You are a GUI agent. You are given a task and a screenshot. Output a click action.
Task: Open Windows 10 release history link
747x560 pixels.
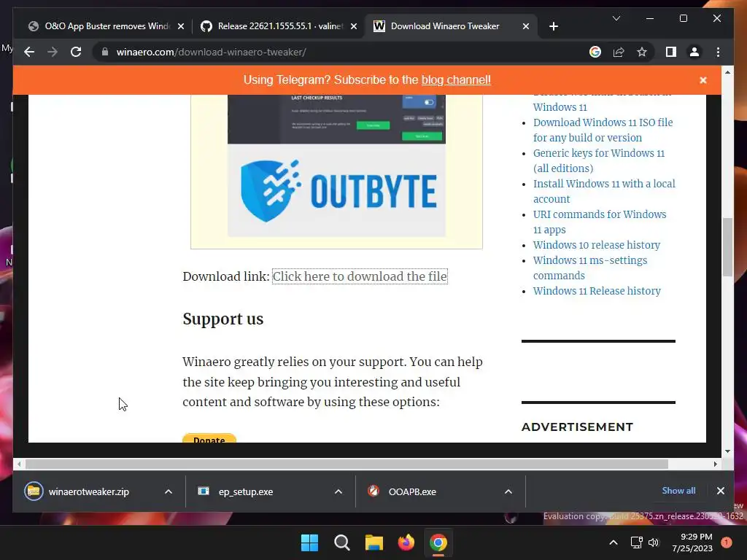tap(597, 245)
